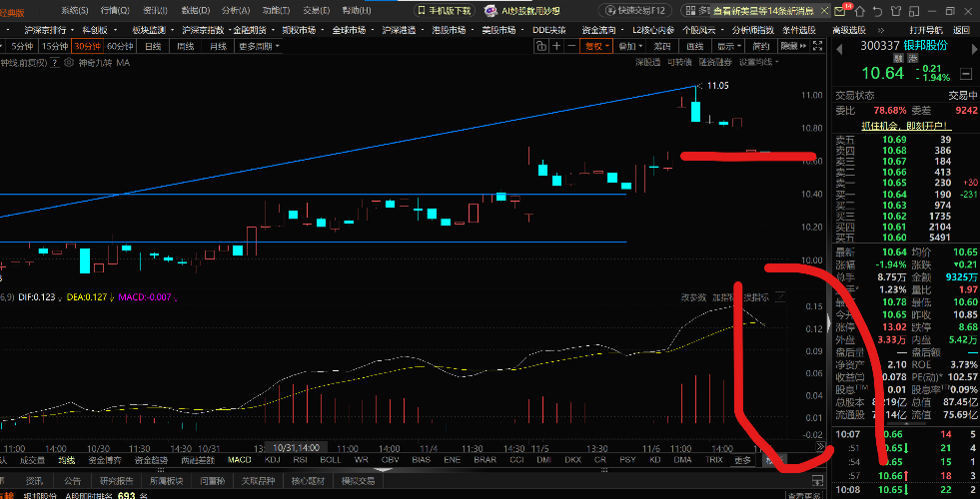Click the 11.05 high price label
The image size is (980, 499).
pos(719,86)
